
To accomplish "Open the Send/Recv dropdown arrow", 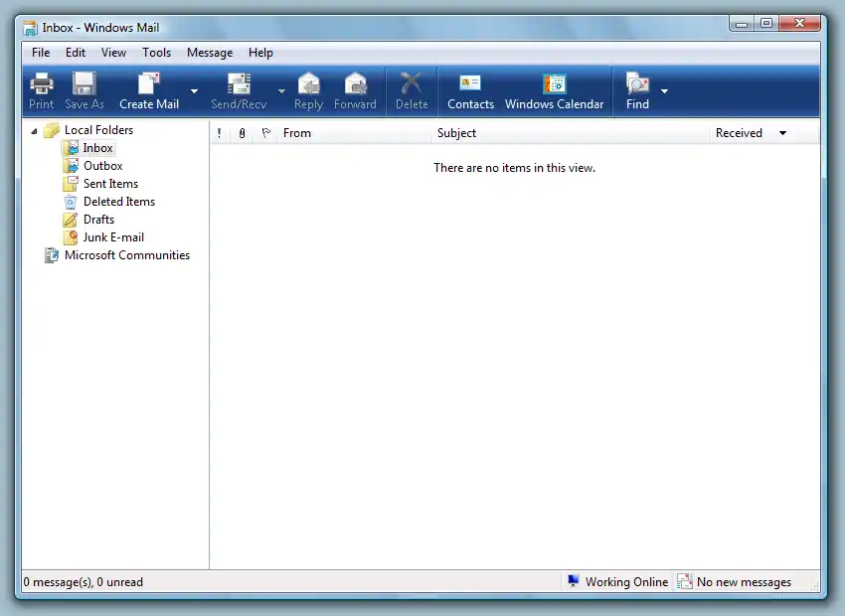I will 281,91.
